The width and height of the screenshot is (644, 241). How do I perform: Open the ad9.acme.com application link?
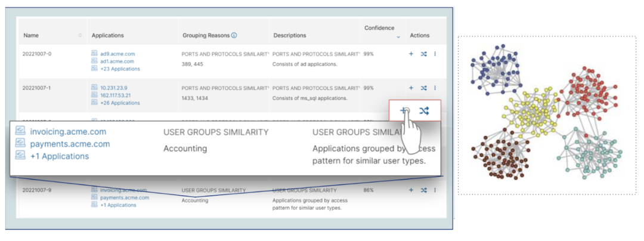click(x=117, y=54)
